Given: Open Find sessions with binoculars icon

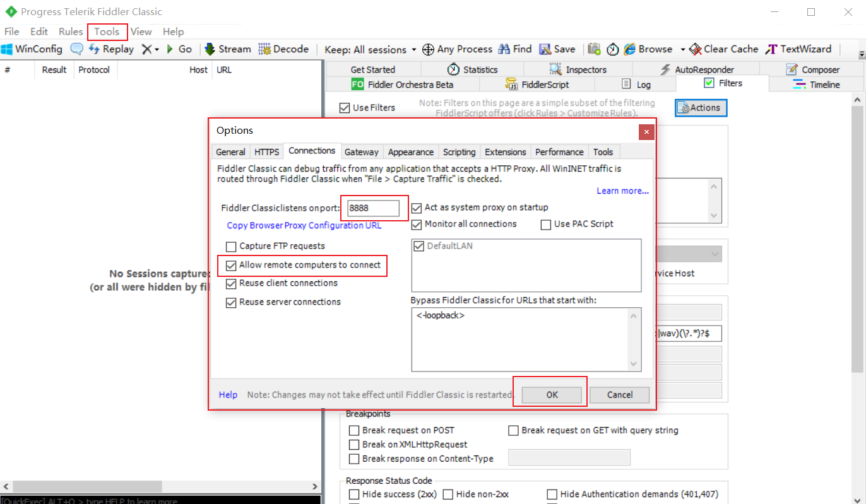Looking at the screenshot, I should click(515, 49).
